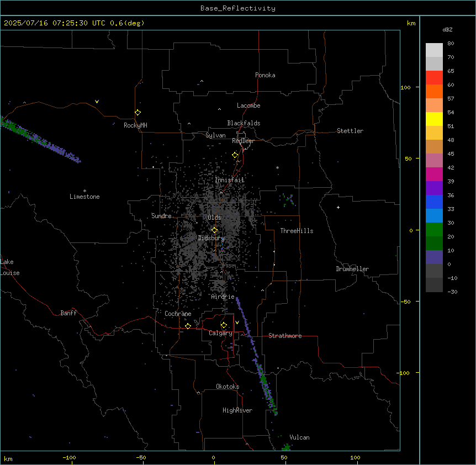Pick the yellow 54-51 dBZ legend swatch

pyautogui.click(x=434, y=119)
